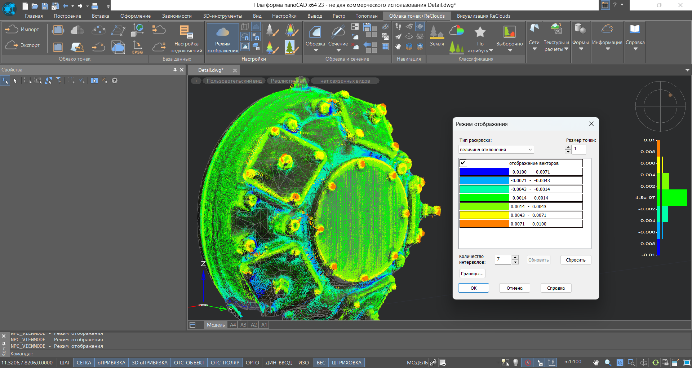Image resolution: width=692 pixels, height=368 pixels.
Task: Click the star By attribute icon
Action: pyautogui.click(x=480, y=32)
